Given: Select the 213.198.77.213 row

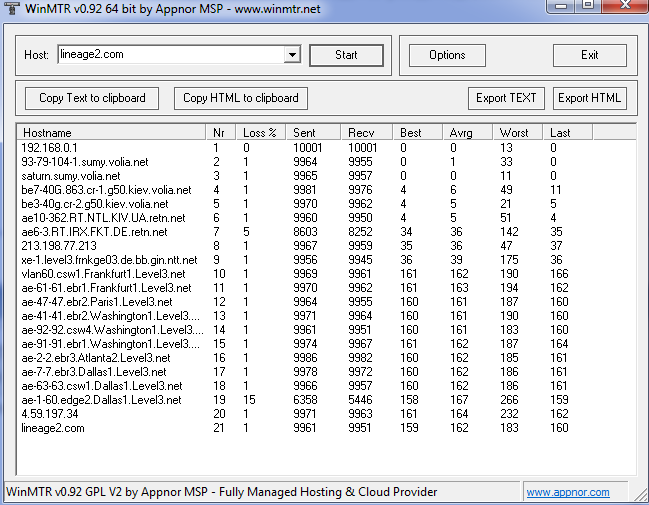Looking at the screenshot, I should [x=326, y=246].
